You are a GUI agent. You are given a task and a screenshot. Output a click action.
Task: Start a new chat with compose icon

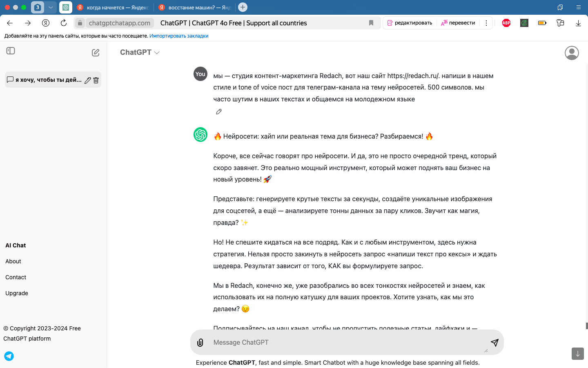[96, 52]
